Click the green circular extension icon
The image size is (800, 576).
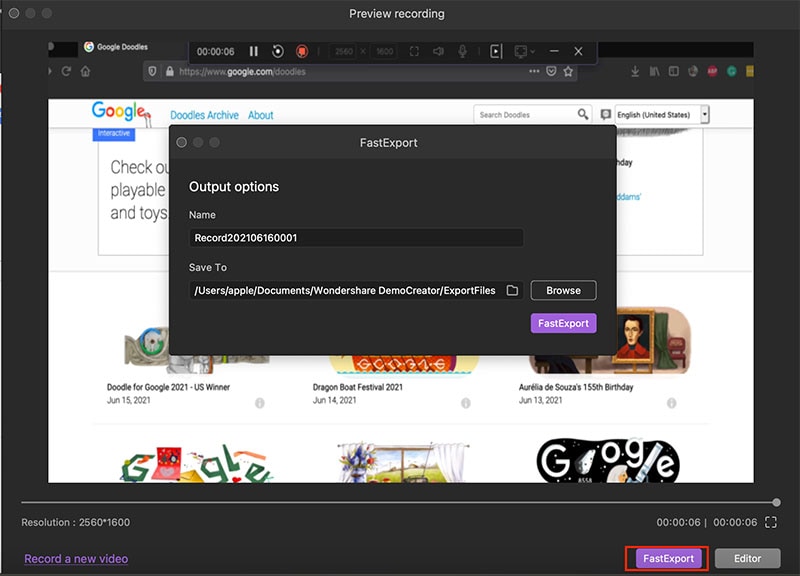732,71
